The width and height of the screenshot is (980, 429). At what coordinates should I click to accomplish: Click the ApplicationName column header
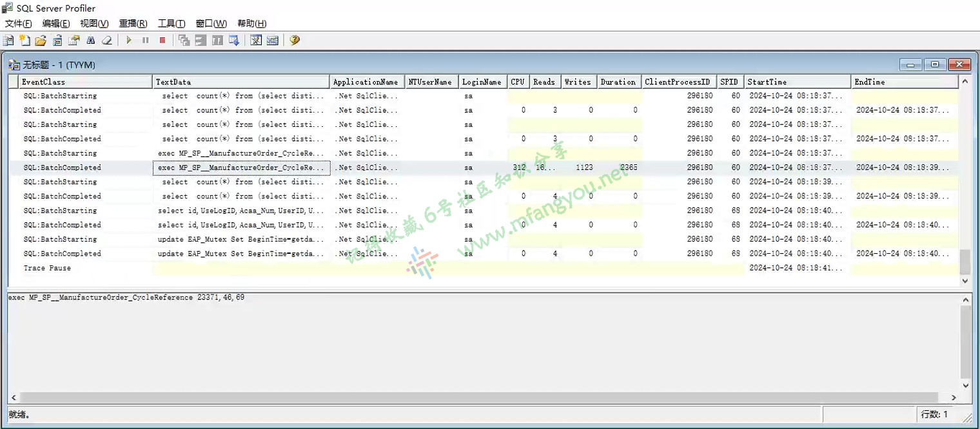click(367, 82)
